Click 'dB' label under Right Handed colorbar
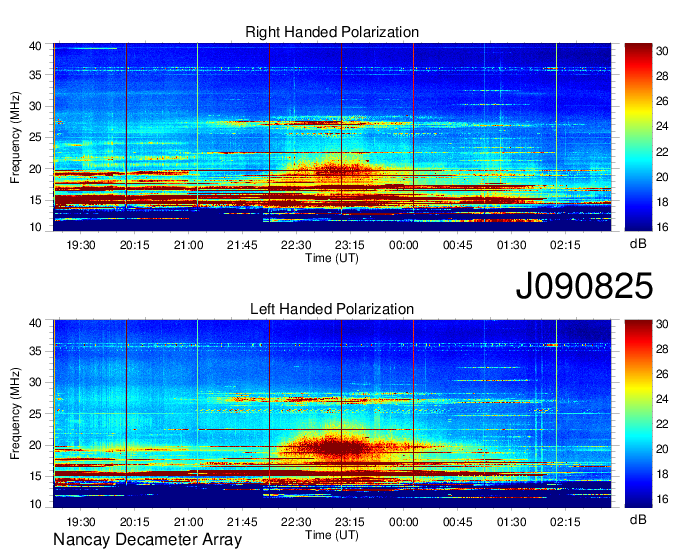680x552 pixels. tap(638, 244)
